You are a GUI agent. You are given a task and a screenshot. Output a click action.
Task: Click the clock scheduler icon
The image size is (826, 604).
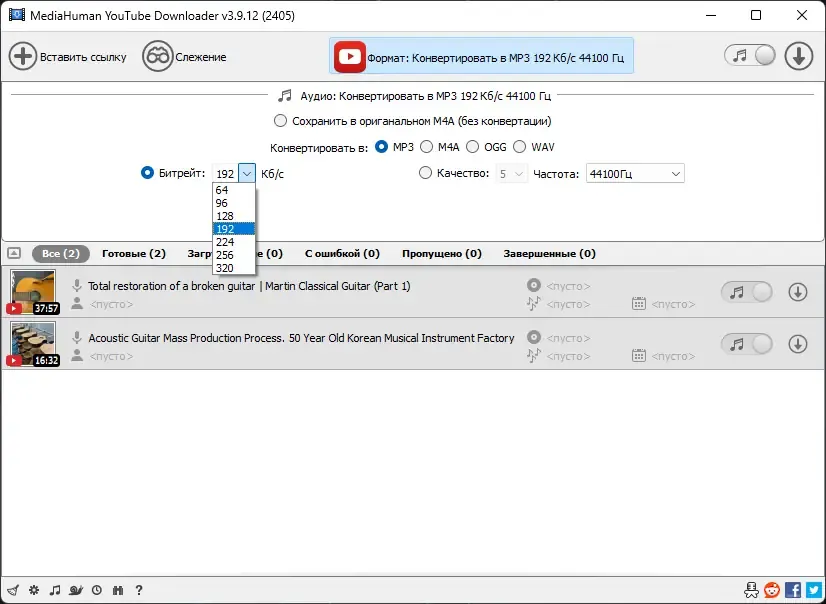click(x=96, y=590)
